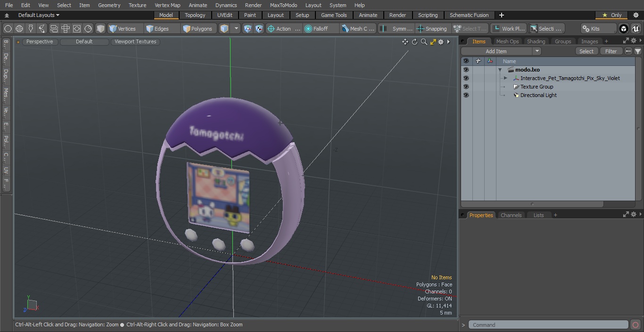This screenshot has width=644, height=332.
Task: Toggle visibility of modo.lxo scene
Action: tap(466, 70)
